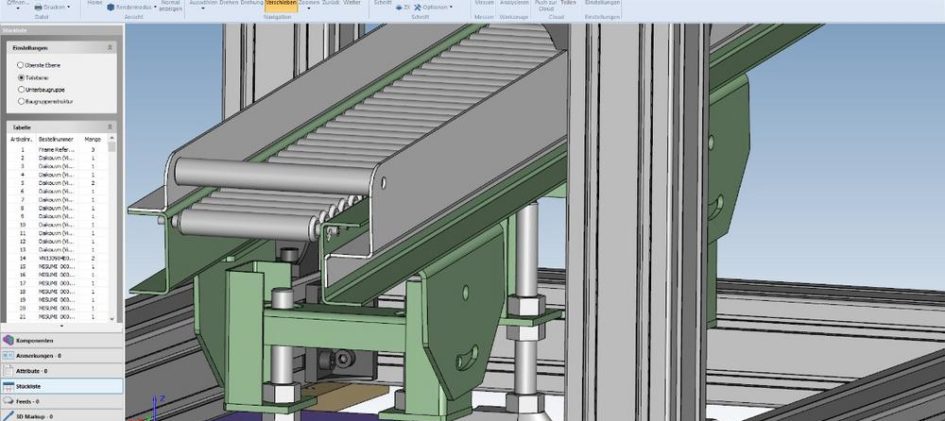Select the Stückliste panel tab
This screenshot has height=421, width=945.
point(60,385)
